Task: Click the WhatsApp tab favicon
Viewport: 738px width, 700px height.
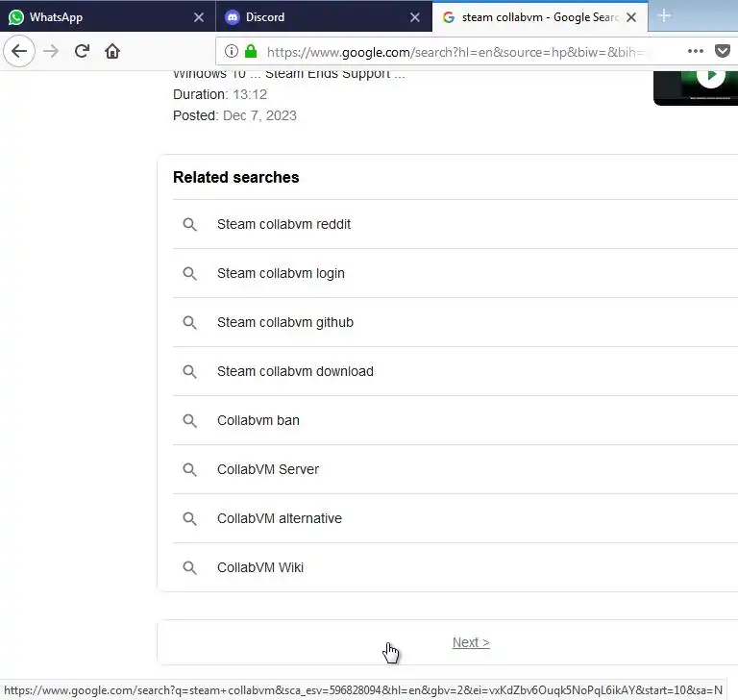Action: coord(16,17)
